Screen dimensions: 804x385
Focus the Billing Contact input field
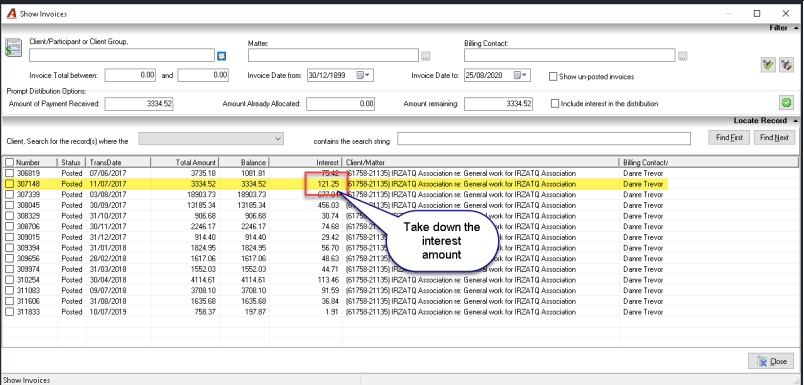click(x=569, y=55)
